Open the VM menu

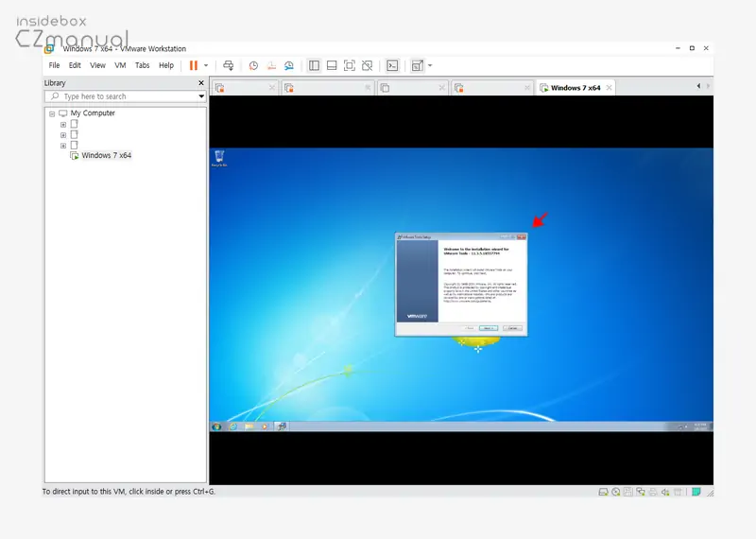tap(120, 65)
